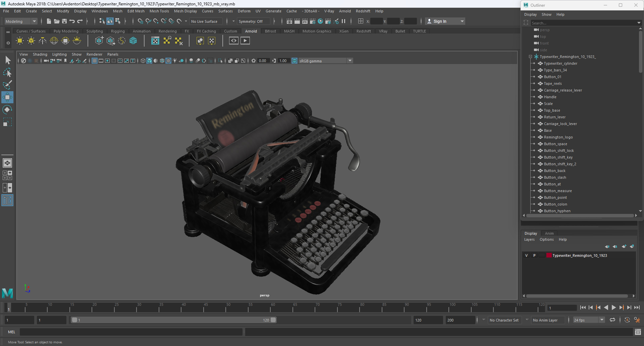This screenshot has height=346, width=644.
Task: Click red color swatch of typewriter layer
Action: coord(549,255)
